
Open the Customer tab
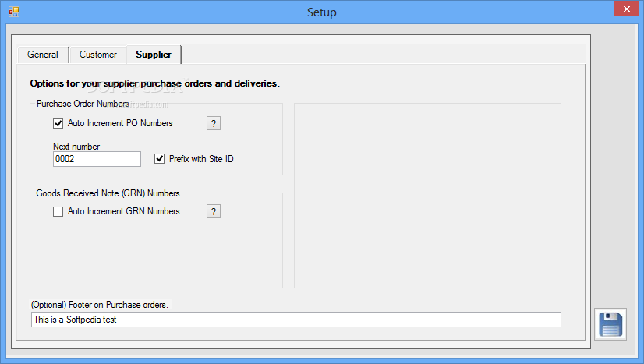[x=97, y=55]
